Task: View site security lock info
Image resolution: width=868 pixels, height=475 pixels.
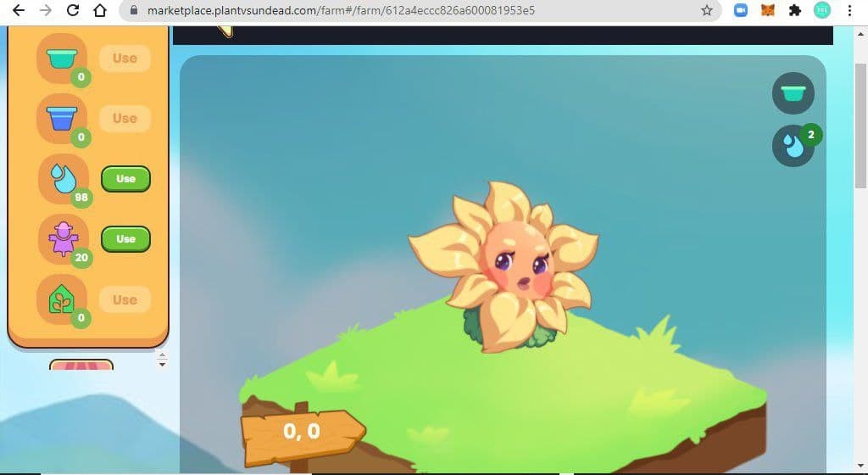Action: click(x=133, y=10)
